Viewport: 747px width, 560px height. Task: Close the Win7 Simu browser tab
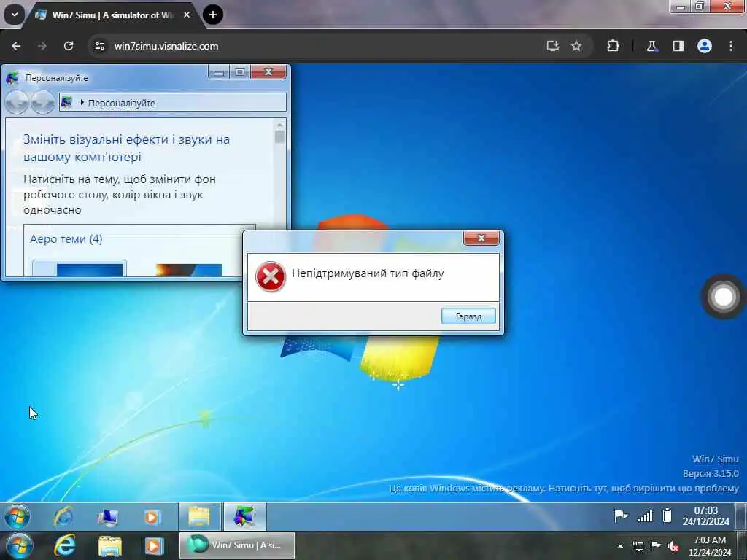click(x=187, y=15)
